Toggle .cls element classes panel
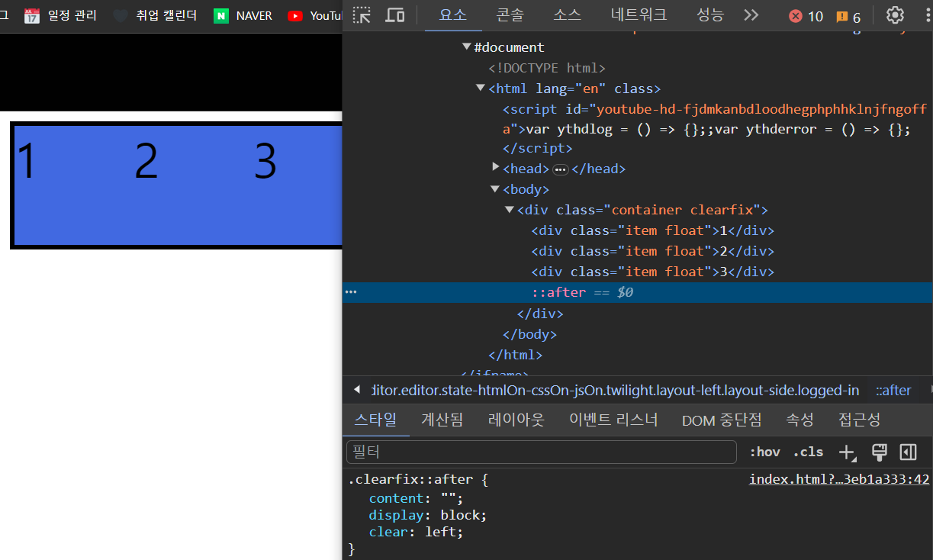 (808, 452)
